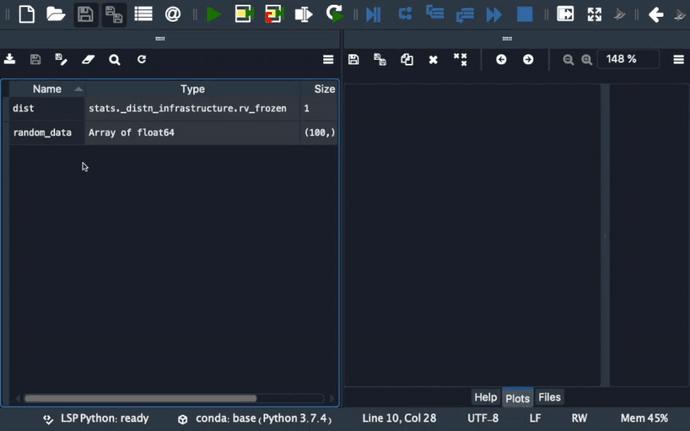Image resolution: width=690 pixels, height=431 pixels.
Task: Sort variables by the Name column
Action: click(x=47, y=89)
